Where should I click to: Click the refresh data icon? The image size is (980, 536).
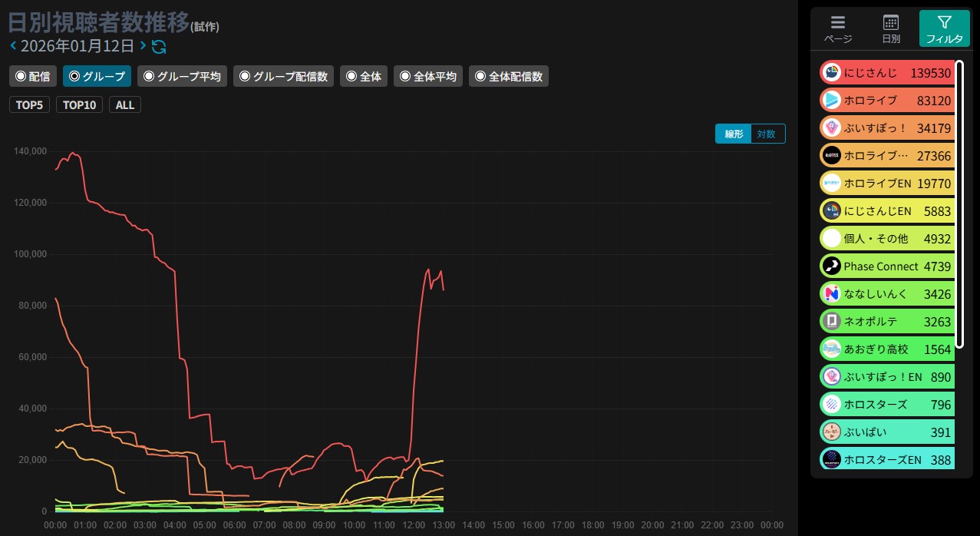click(x=159, y=47)
